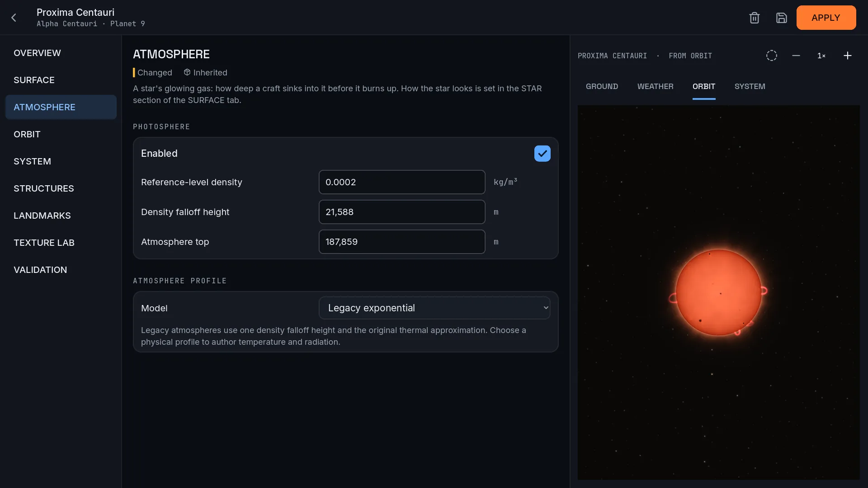Save changes with the floppy disk icon
Image resolution: width=868 pixels, height=488 pixels.
(781, 18)
